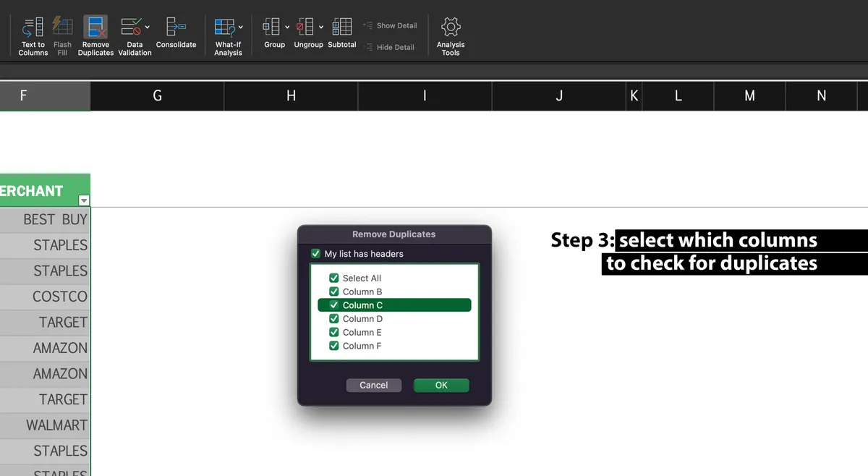Open the Subtotal tool
The width and height of the screenshot is (868, 476).
click(342, 34)
